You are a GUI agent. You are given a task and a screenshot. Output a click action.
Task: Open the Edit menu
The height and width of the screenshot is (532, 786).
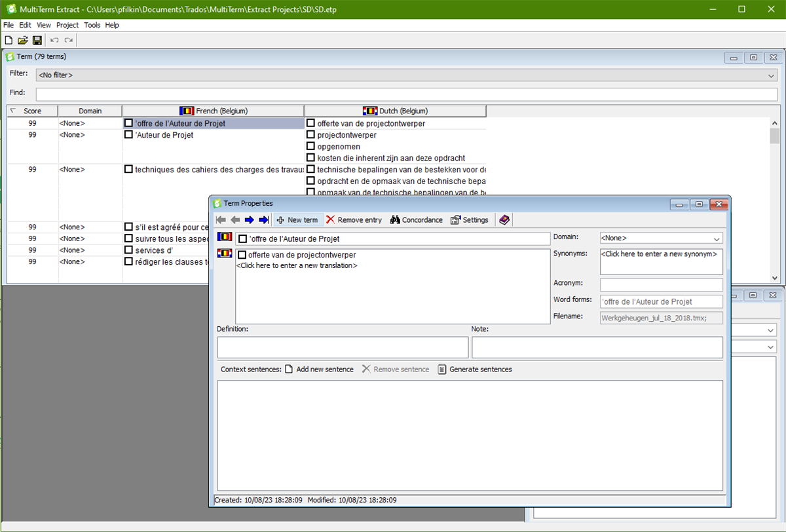[x=25, y=25]
